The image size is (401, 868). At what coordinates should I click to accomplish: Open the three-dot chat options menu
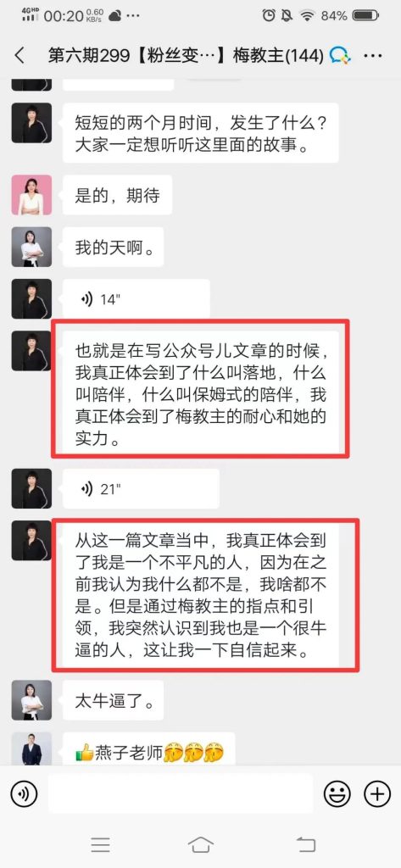374,56
